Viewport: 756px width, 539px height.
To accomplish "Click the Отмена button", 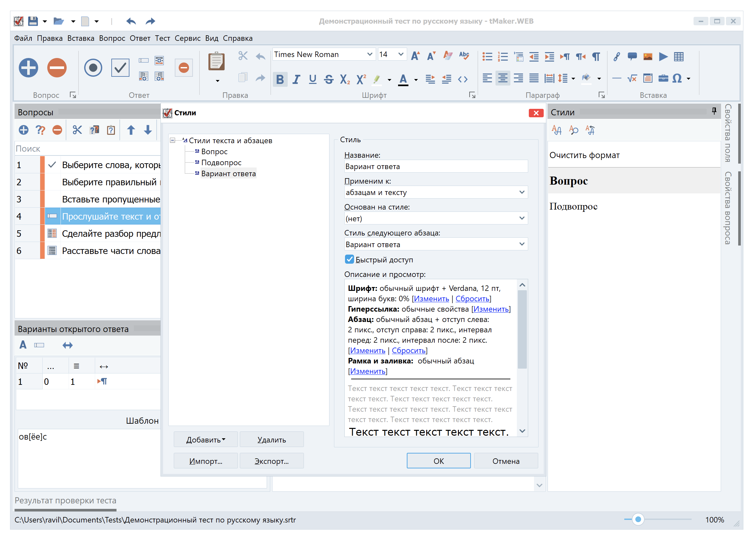I will 506,461.
